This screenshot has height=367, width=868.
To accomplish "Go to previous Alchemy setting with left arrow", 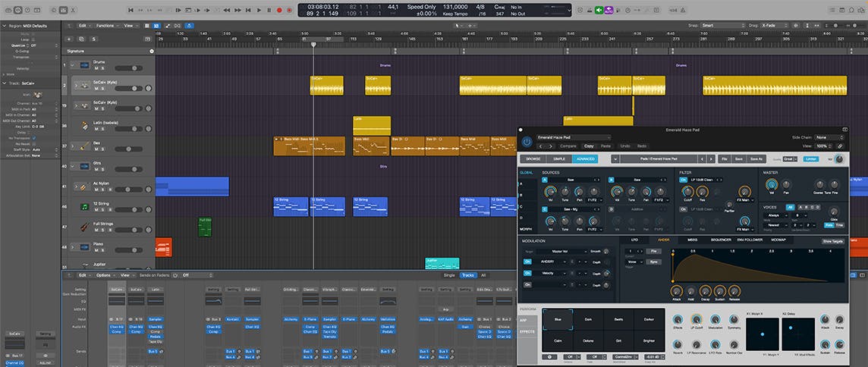I will click(541, 146).
